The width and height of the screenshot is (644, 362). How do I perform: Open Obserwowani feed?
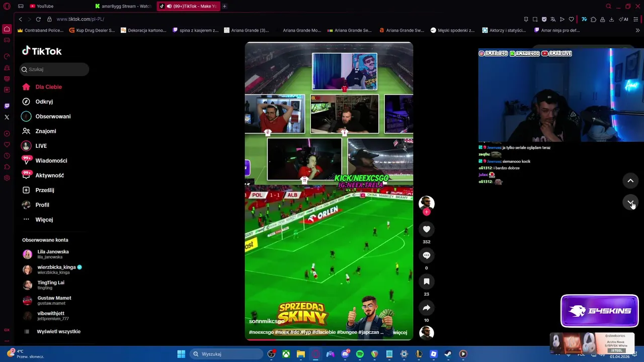point(46,116)
